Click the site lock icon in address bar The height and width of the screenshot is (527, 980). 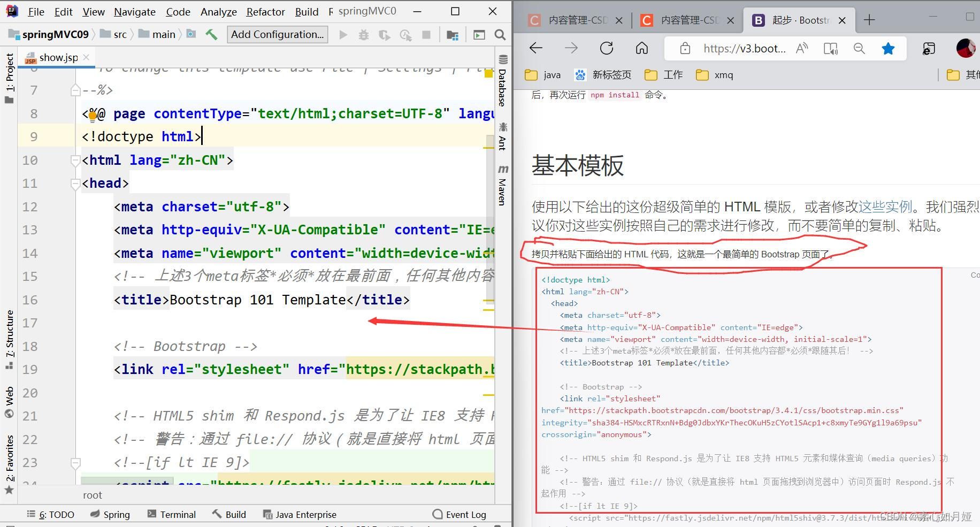[x=685, y=49]
